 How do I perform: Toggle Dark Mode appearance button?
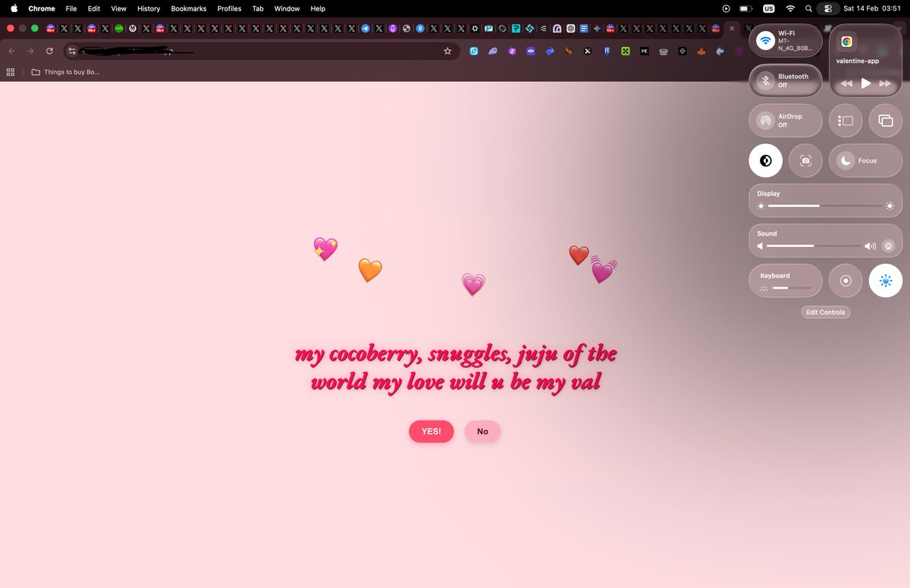tap(766, 161)
